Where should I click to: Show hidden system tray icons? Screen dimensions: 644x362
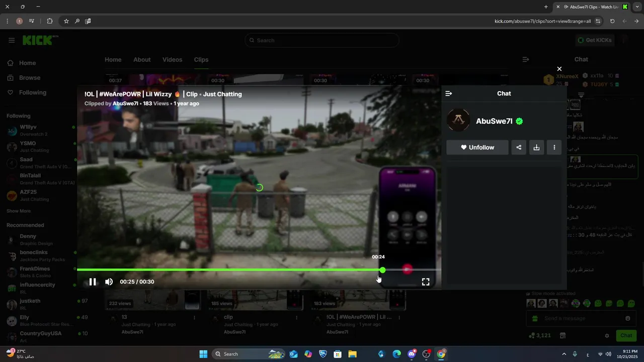pyautogui.click(x=564, y=354)
